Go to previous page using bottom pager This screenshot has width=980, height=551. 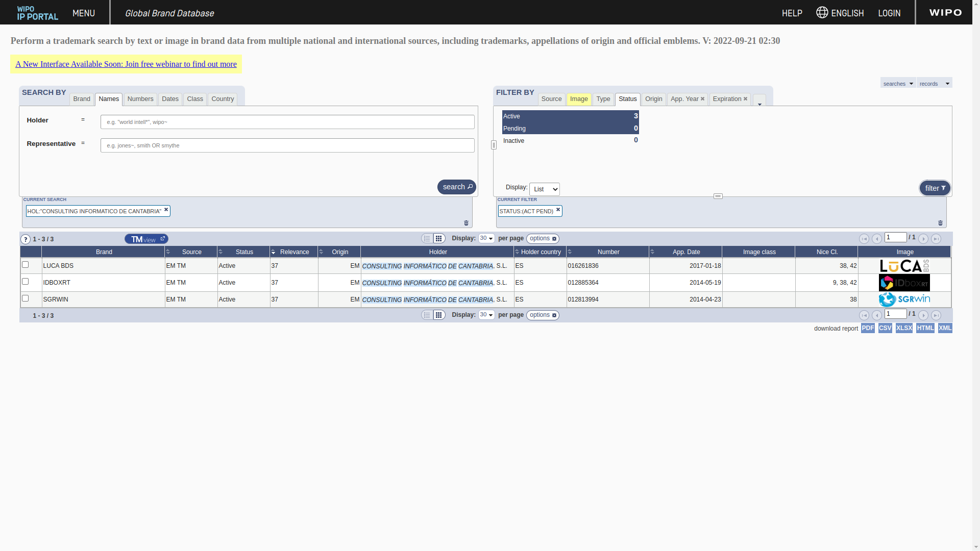tap(877, 315)
